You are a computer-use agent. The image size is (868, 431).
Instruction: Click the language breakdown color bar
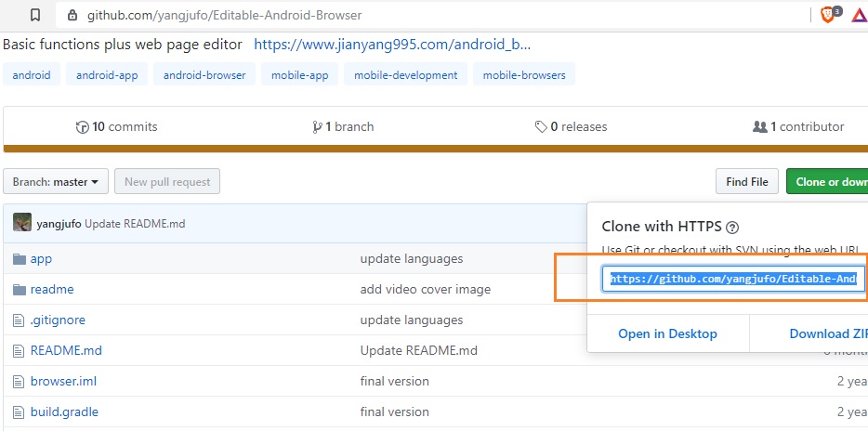tap(436, 149)
